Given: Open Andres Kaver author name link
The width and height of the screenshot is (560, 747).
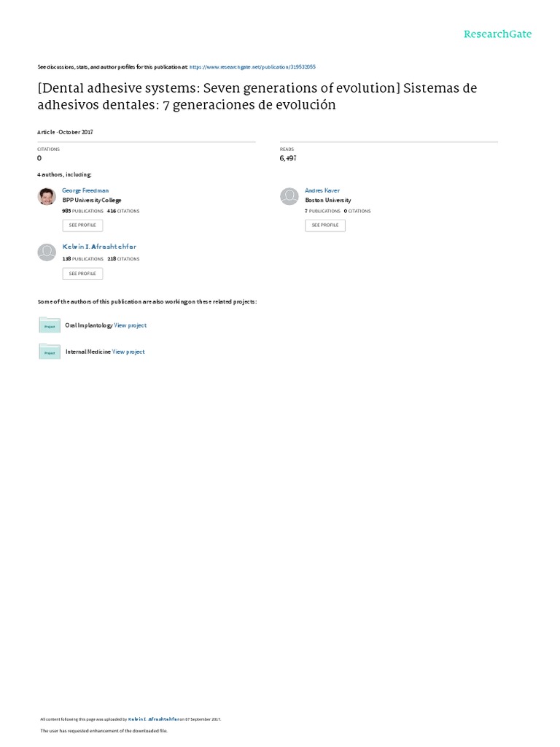Looking at the screenshot, I should click(x=322, y=190).
